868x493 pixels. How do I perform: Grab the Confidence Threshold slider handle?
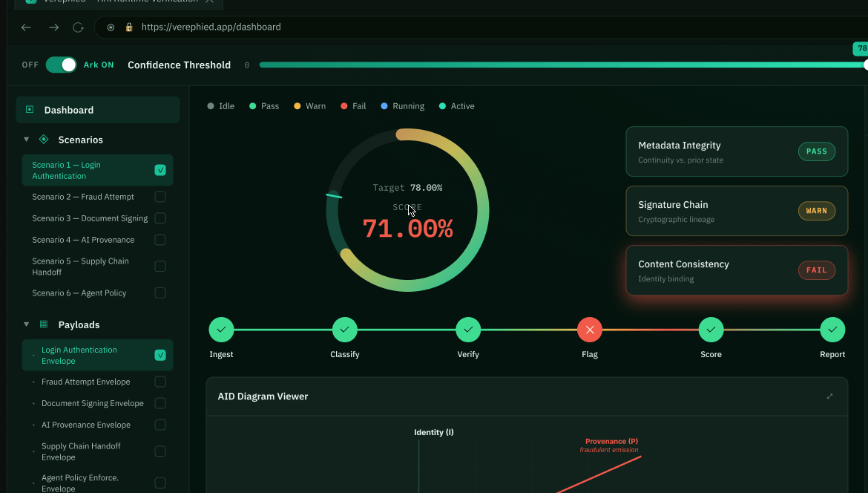pyautogui.click(x=865, y=65)
